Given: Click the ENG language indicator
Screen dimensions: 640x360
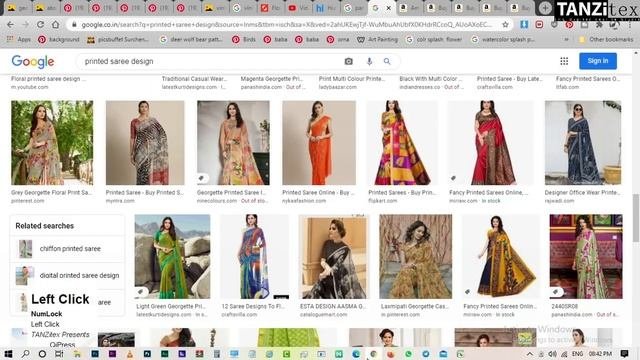Looking at the screenshot, I should coord(577,354).
